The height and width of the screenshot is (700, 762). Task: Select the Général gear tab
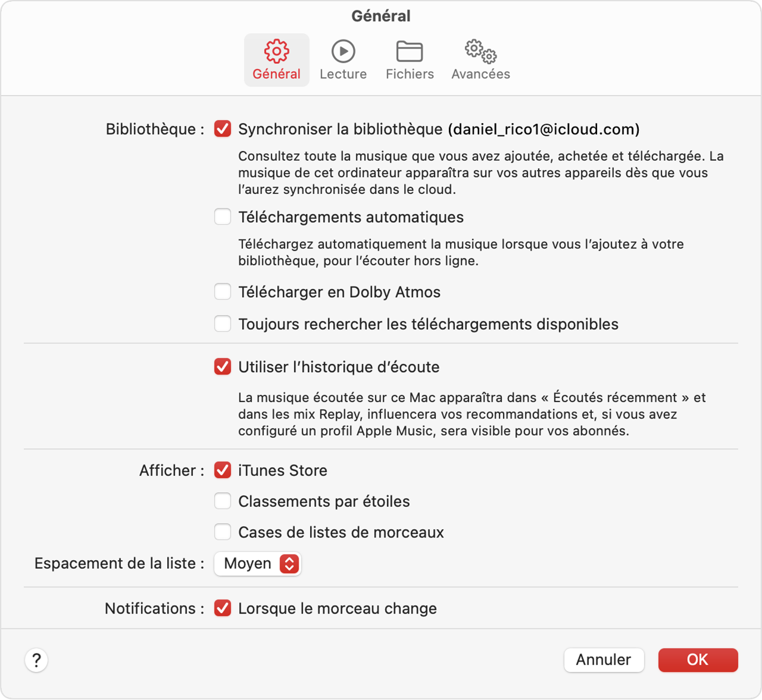click(276, 60)
